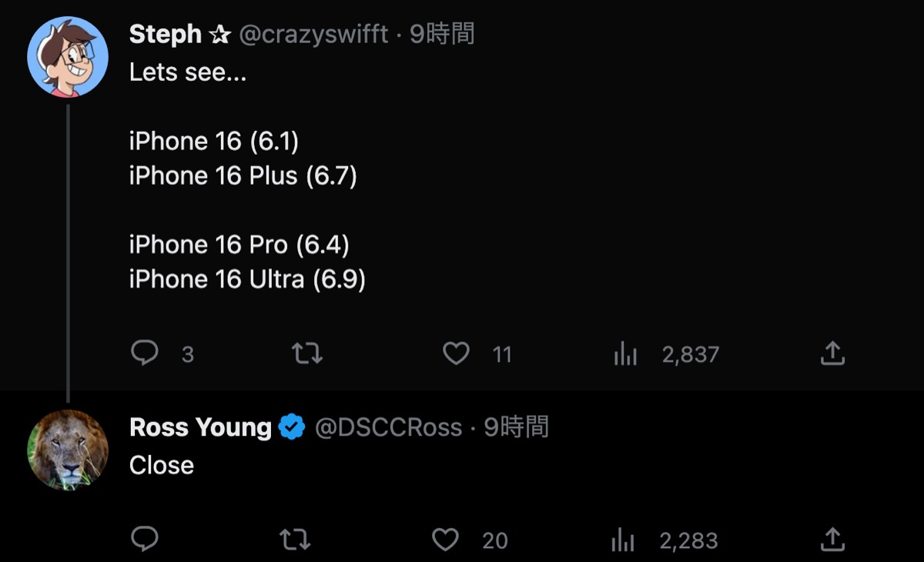
Task: View analytics icon on Steph's tweet
Action: (625, 354)
